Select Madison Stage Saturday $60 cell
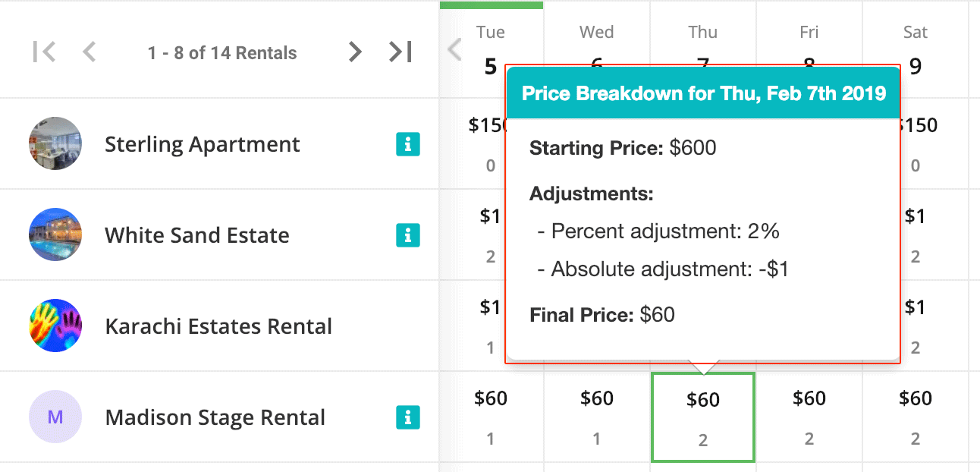 (x=916, y=417)
